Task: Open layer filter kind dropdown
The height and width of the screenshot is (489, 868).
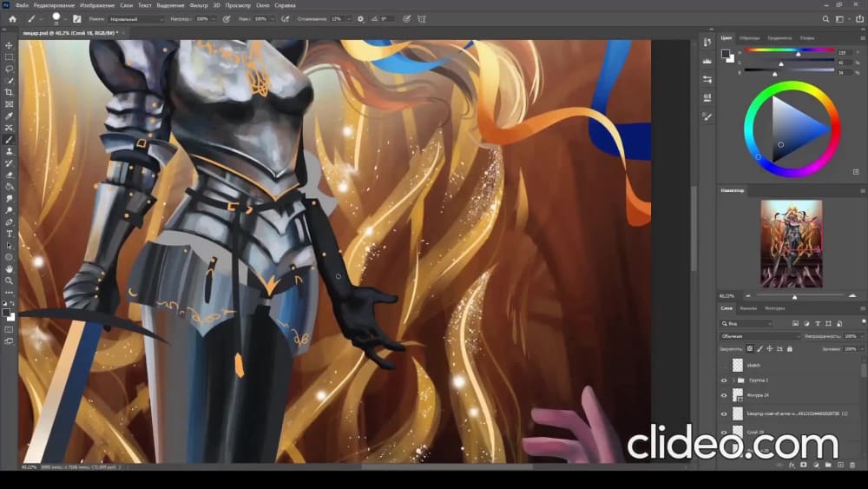Action: tap(746, 323)
